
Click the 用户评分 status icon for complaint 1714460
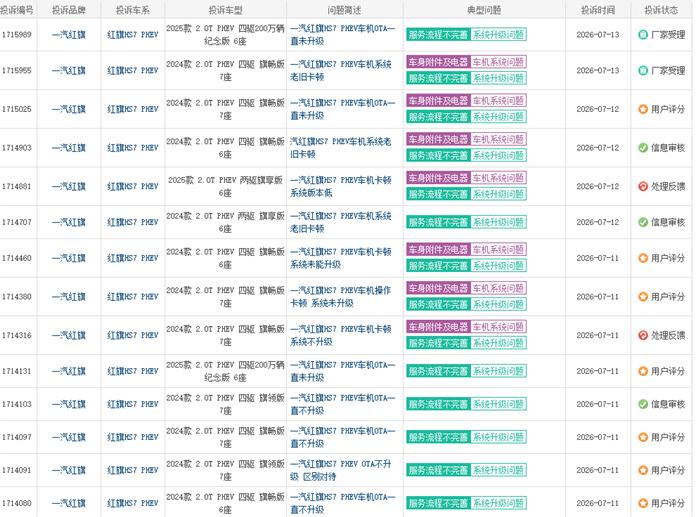coord(643,258)
